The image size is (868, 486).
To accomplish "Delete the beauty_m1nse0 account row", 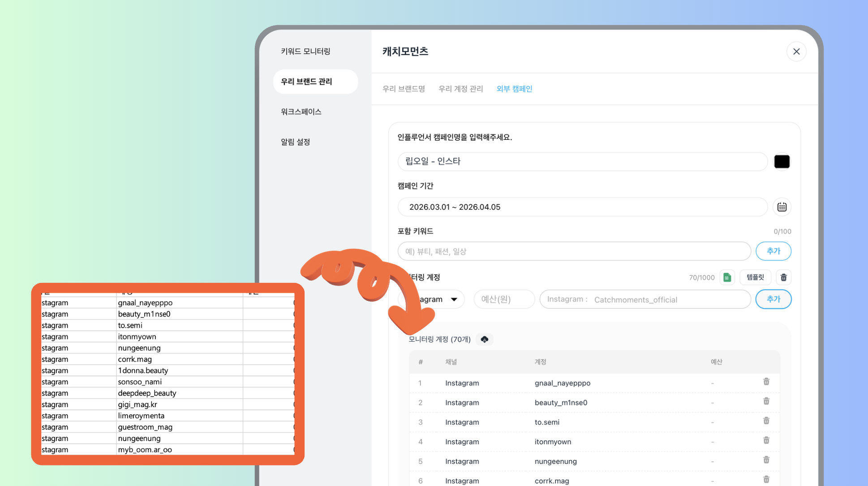I will 766,402.
